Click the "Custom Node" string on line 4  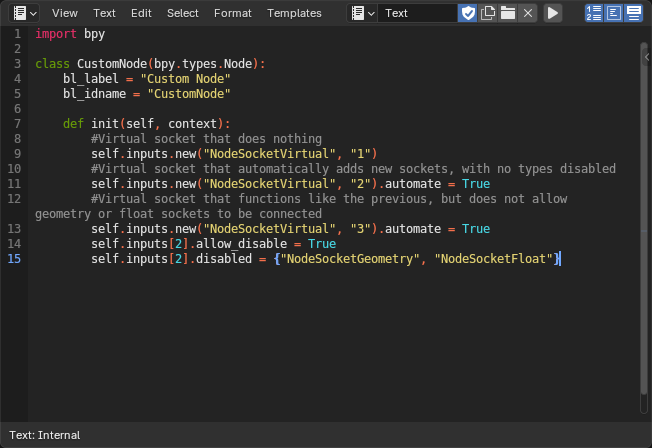coord(185,79)
